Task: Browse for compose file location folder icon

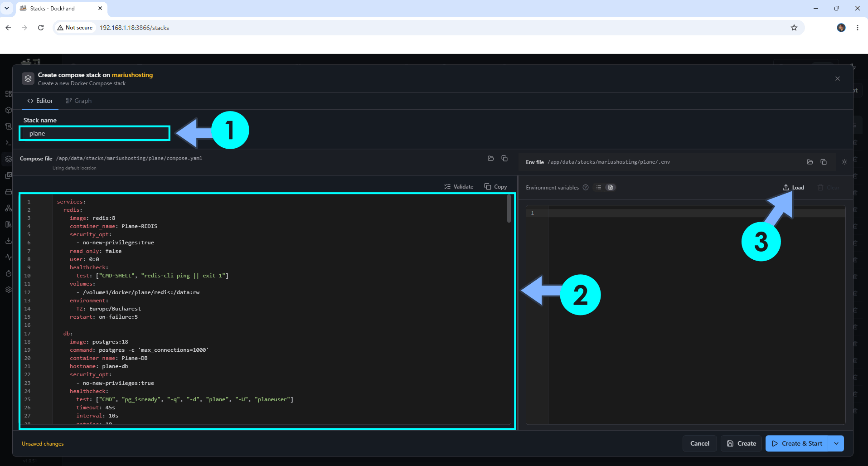Action: [x=490, y=158]
